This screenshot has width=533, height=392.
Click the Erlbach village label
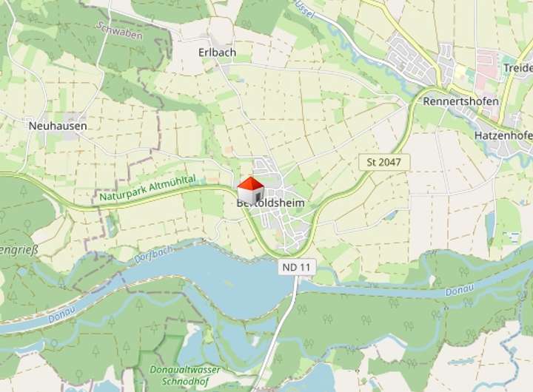(217, 53)
